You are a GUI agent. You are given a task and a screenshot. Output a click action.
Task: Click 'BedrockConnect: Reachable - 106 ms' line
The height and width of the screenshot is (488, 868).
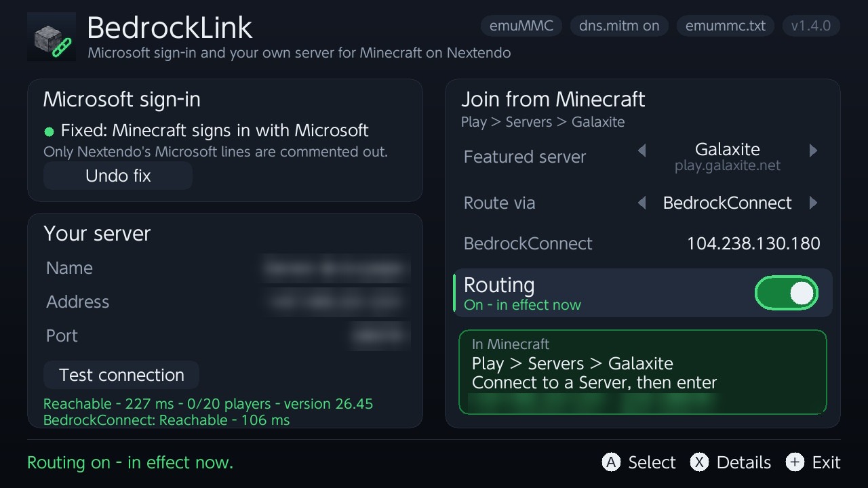tap(166, 420)
